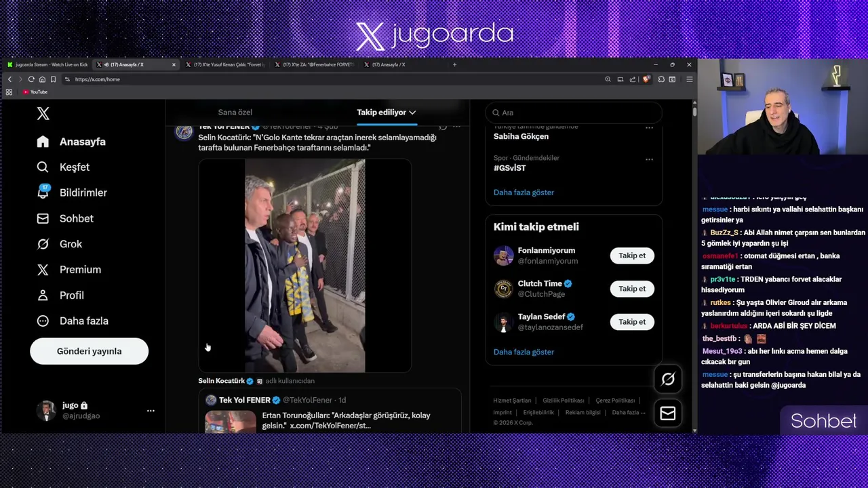Screen dimensions: 868x488
Task: Switch to Sana özel timeline tab
Action: (x=235, y=113)
